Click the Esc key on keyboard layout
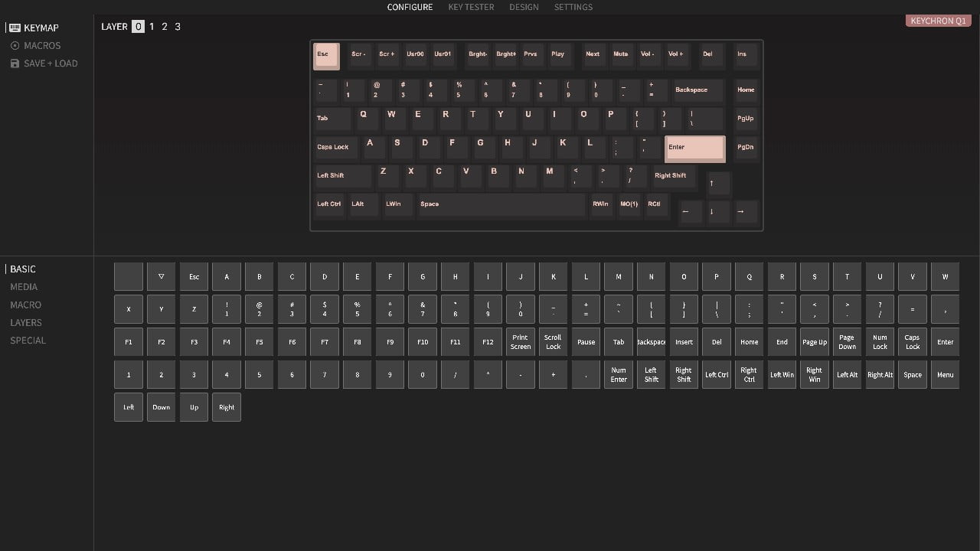Image resolution: width=980 pixels, height=551 pixels. (326, 56)
